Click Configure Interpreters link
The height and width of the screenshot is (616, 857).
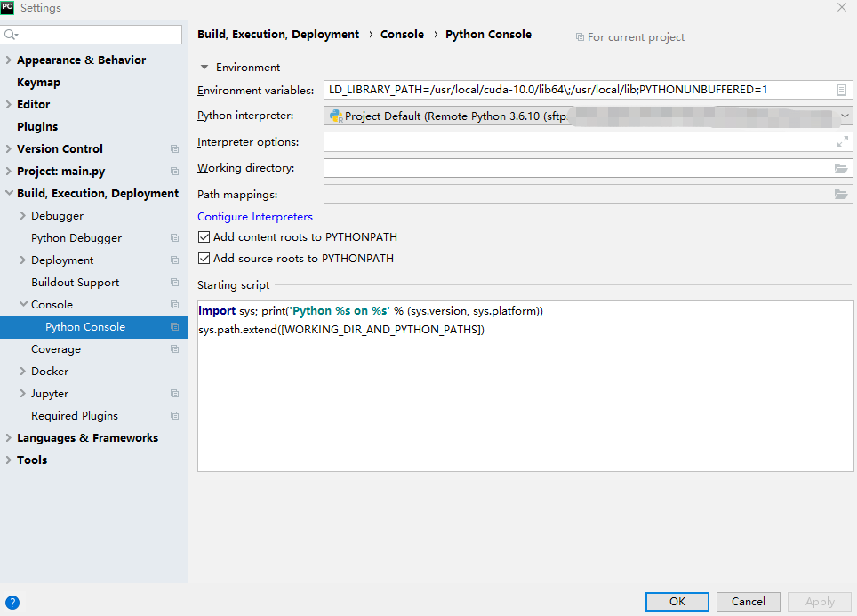pyautogui.click(x=254, y=217)
